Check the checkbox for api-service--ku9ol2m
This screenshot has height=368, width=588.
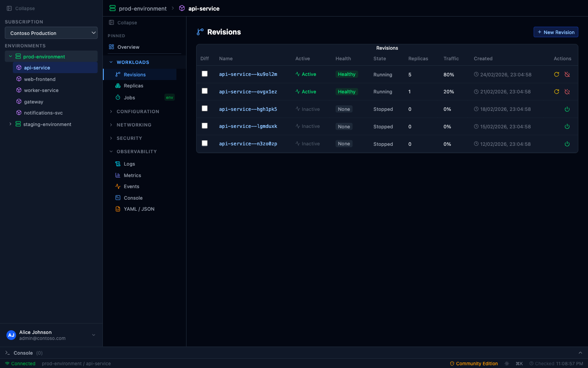[204, 74]
